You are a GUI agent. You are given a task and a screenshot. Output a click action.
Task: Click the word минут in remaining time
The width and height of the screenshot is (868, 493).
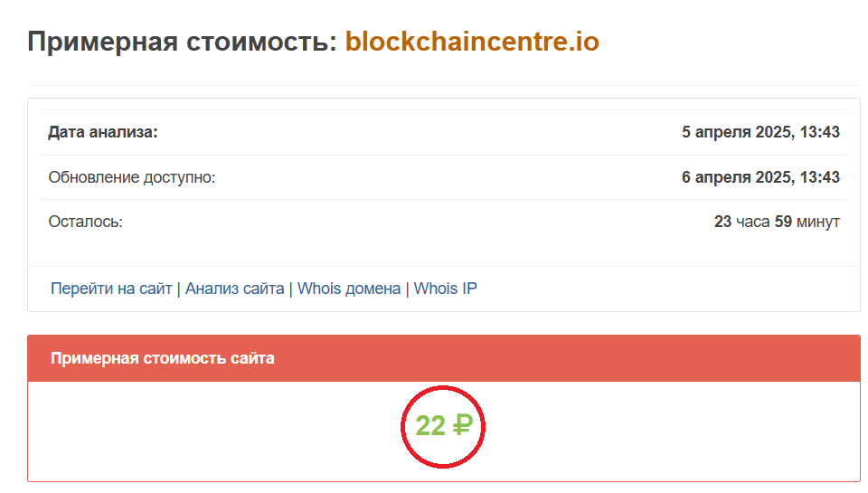point(817,222)
